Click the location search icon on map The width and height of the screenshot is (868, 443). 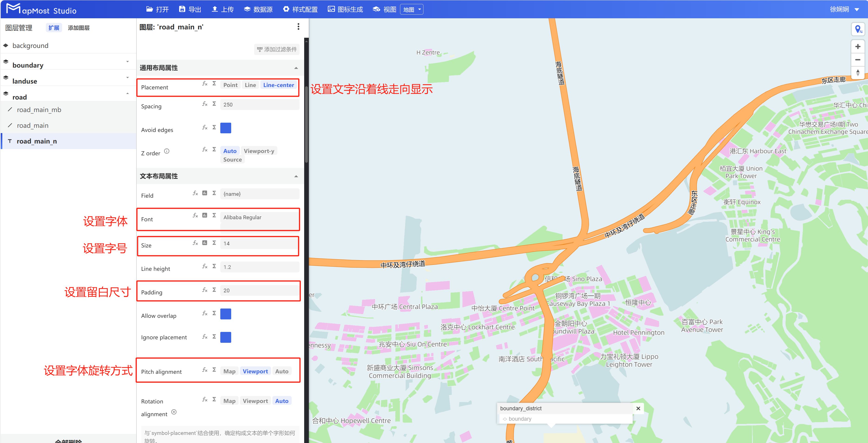[858, 29]
